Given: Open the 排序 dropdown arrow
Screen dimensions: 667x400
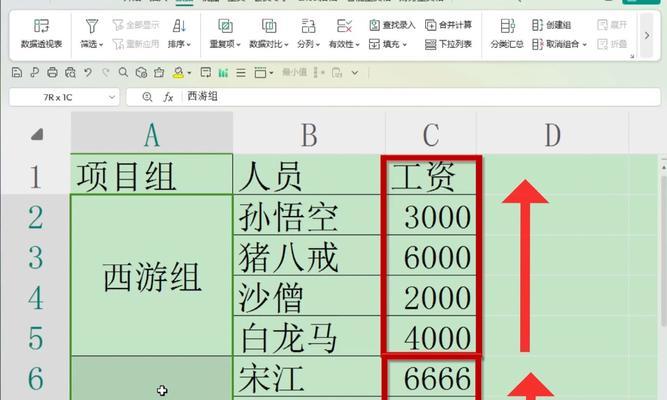Looking at the screenshot, I should coord(188,44).
